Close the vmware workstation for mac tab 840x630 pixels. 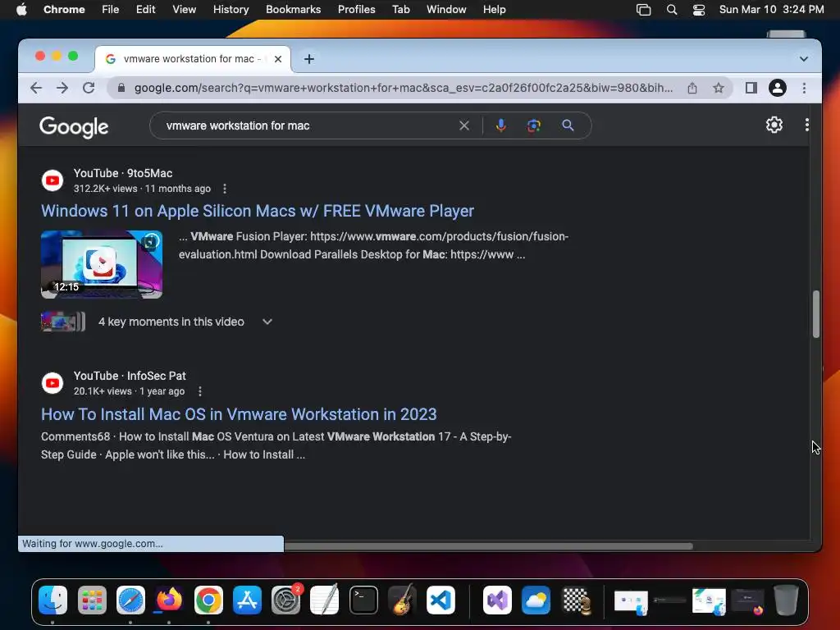(x=278, y=59)
